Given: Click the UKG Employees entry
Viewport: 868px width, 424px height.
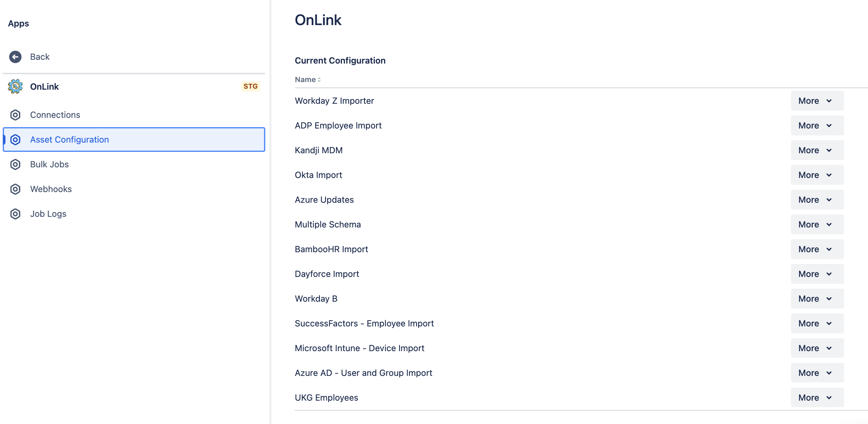Looking at the screenshot, I should tap(326, 398).
